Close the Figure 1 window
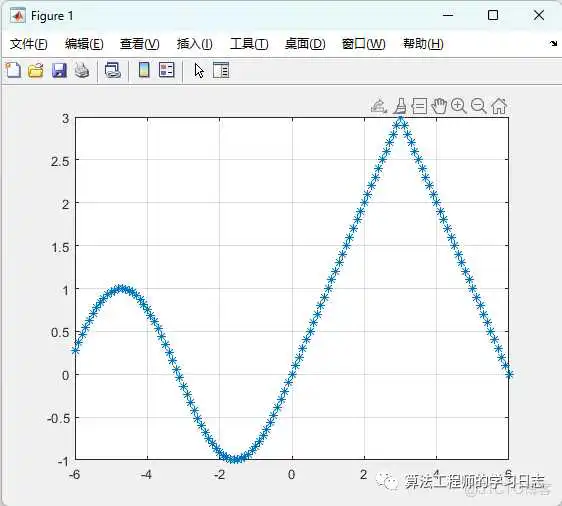562x506 pixels. 539,15
